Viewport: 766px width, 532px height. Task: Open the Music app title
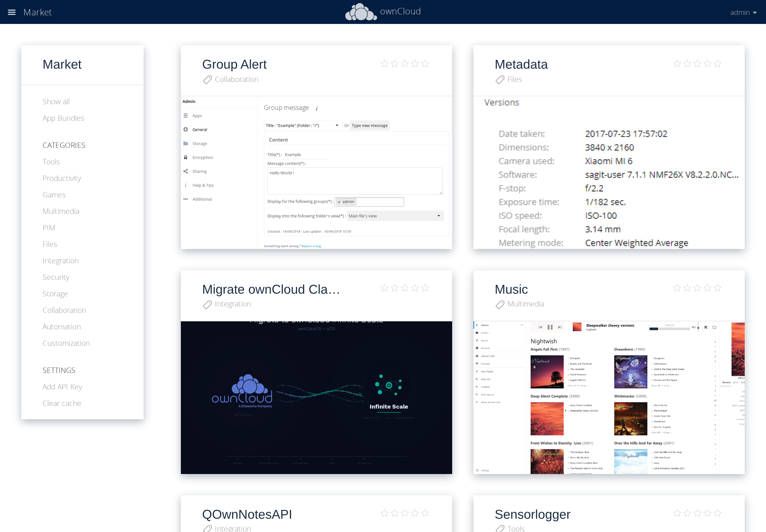pos(511,289)
